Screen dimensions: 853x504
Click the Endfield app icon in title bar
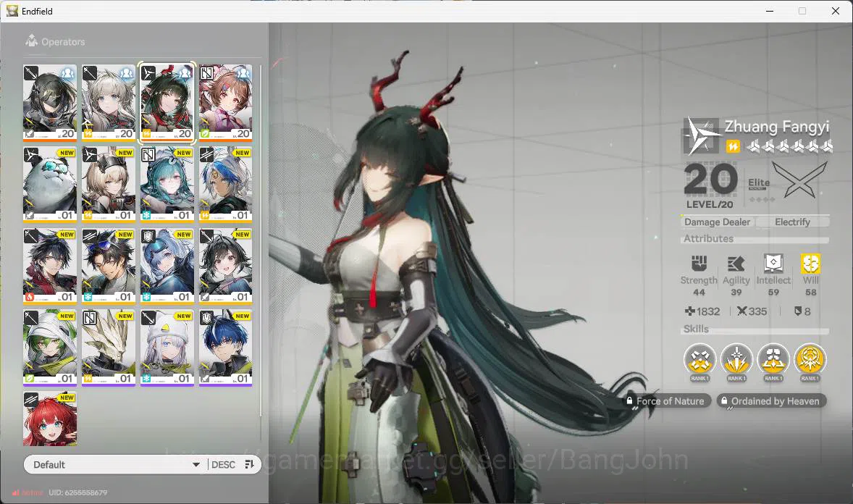12,11
